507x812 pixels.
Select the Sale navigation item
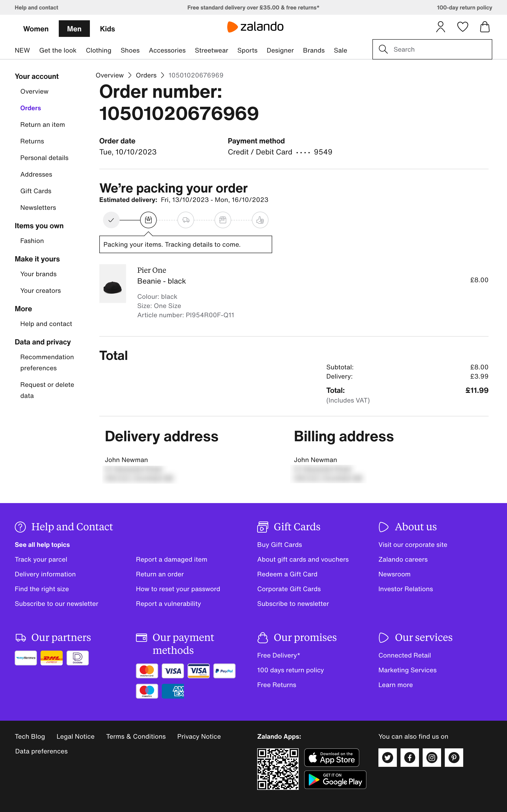[340, 50]
